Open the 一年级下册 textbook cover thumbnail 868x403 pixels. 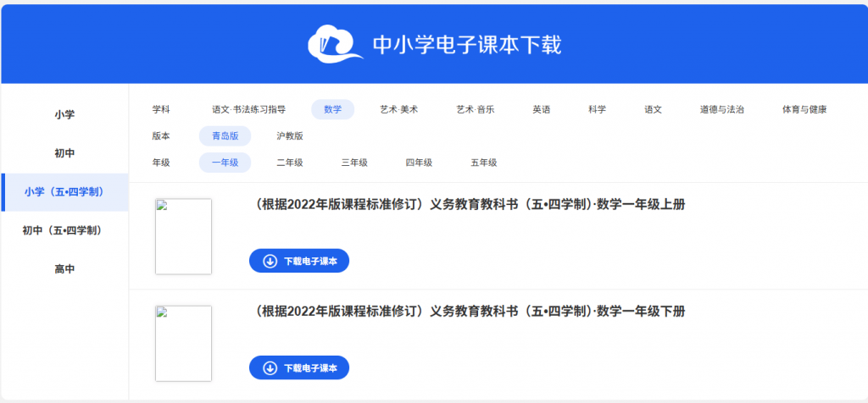(x=183, y=343)
